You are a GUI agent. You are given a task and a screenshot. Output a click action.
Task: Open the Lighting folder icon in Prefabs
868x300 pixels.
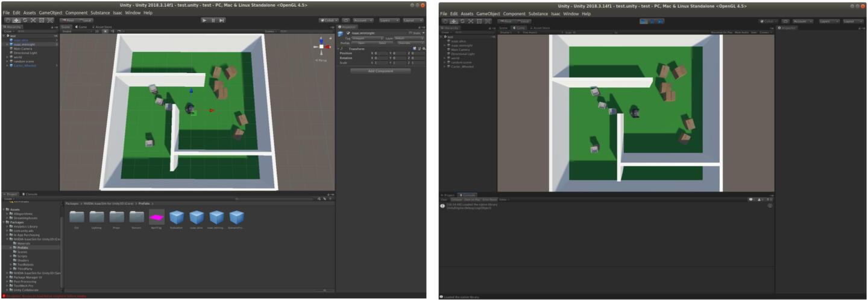point(96,217)
